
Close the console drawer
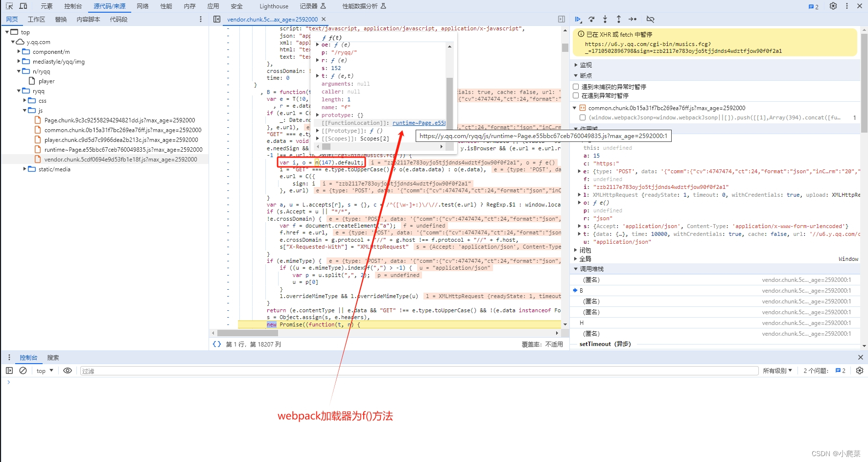click(x=861, y=357)
